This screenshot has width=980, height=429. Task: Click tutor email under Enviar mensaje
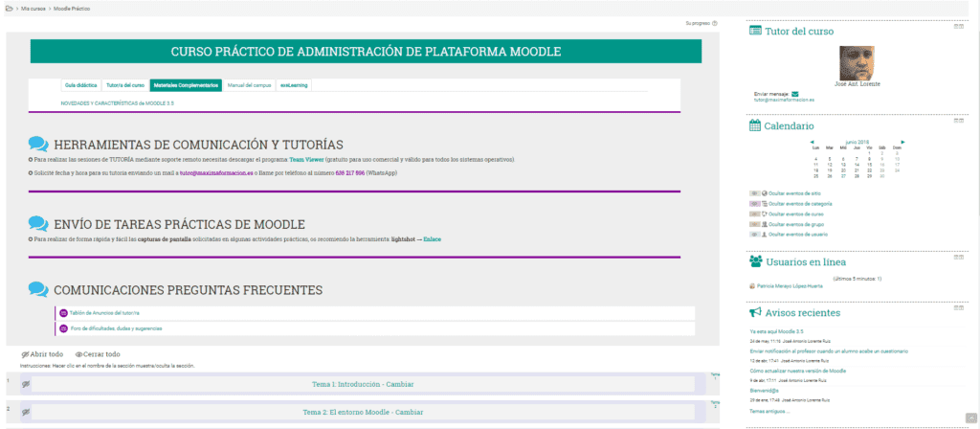pyautogui.click(x=784, y=100)
